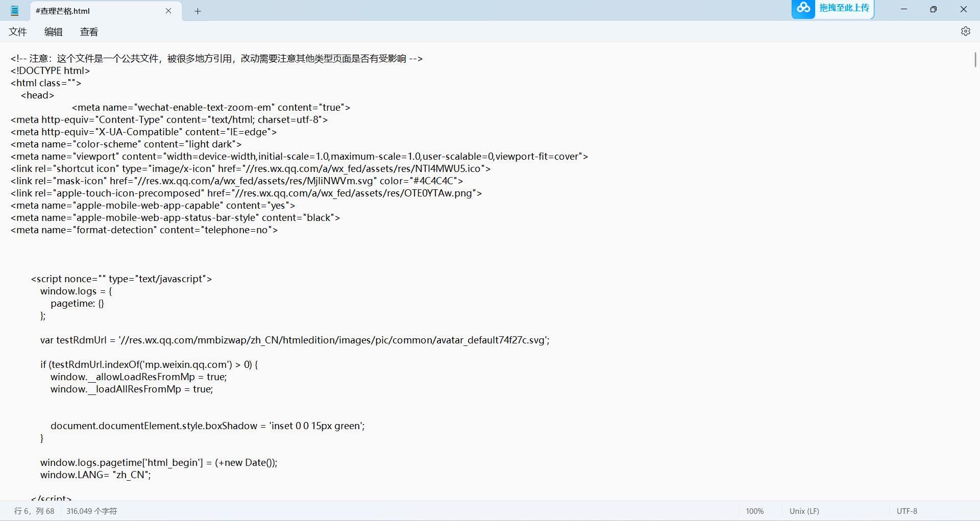Minimize the Notepad window

(903, 9)
